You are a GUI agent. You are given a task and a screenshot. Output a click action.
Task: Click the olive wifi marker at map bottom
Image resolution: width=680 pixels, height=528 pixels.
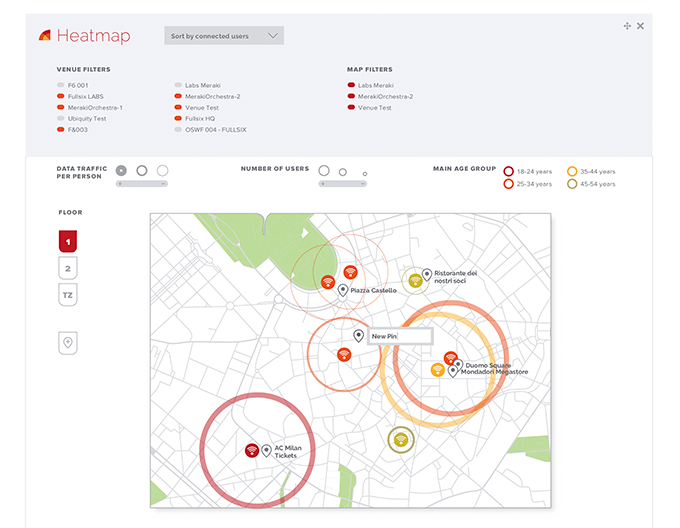tap(400, 440)
